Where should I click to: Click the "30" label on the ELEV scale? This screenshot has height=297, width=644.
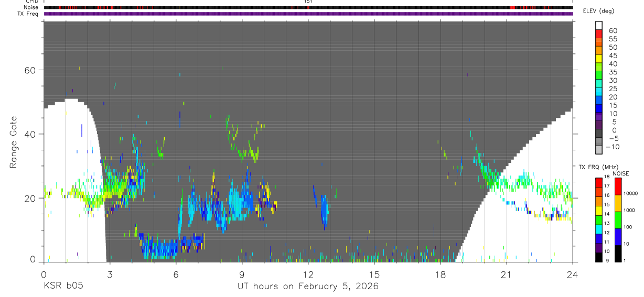tap(612, 80)
